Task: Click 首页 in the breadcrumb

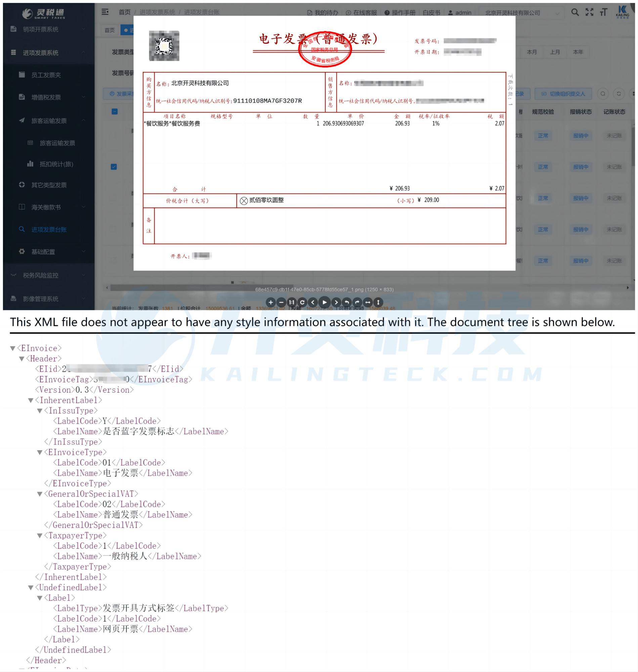Action: (x=124, y=12)
